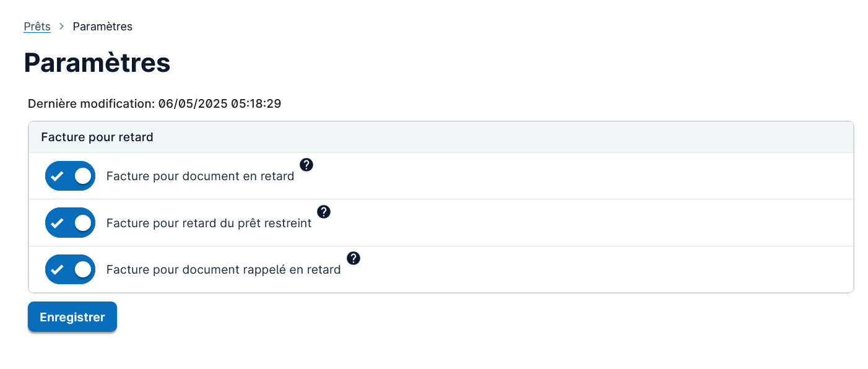This screenshot has height=369, width=868.
Task: Click the 'Facture pour retard' panel title bar
Action: 97,137
